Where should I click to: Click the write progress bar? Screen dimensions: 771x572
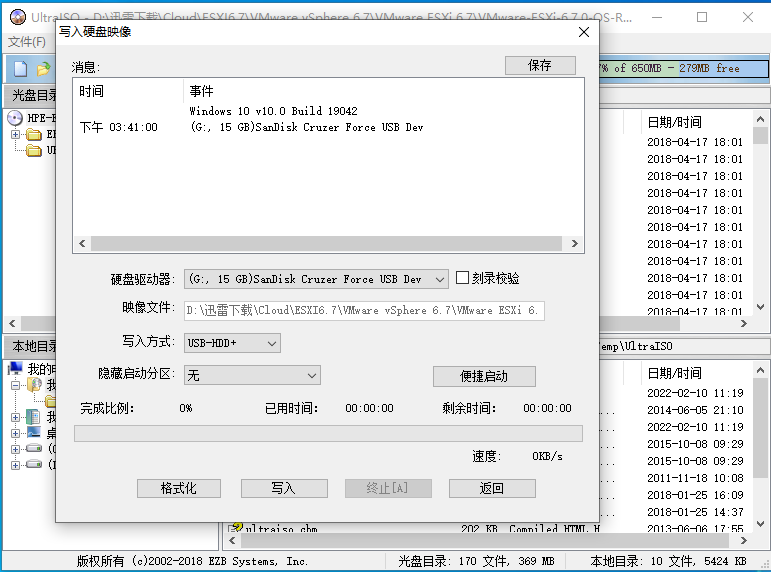[328, 434]
